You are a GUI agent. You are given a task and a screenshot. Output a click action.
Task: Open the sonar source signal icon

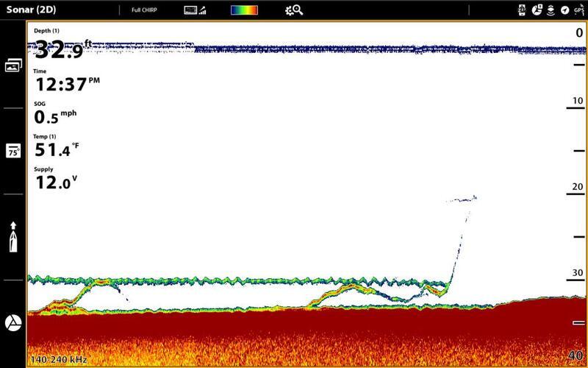click(195, 10)
